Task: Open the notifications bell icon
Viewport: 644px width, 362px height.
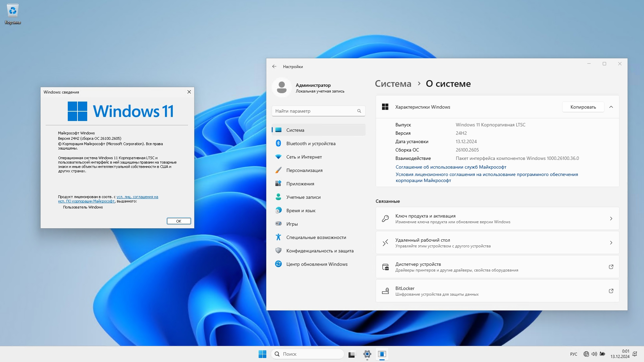Action: click(x=635, y=354)
